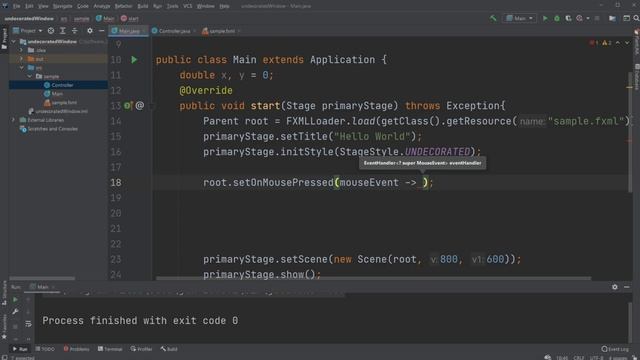Click the editor horizontal scrollbar
Screen dimensions: 640x360
[373, 278]
